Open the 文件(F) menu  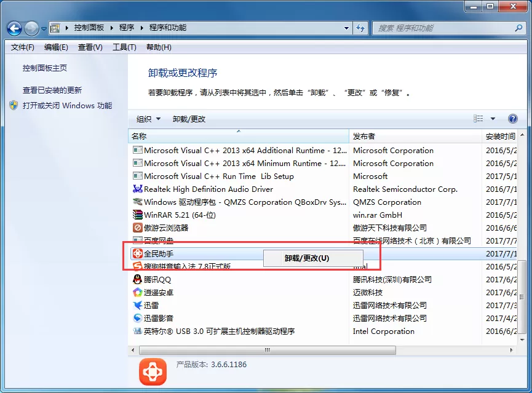[x=22, y=47]
